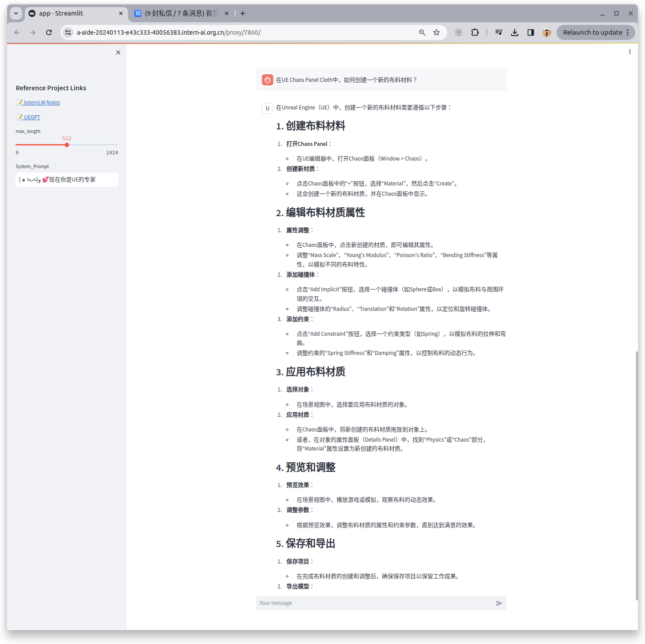Click the heading 2. 编辑布料材质属性
The height and width of the screenshot is (644, 645).
point(320,213)
